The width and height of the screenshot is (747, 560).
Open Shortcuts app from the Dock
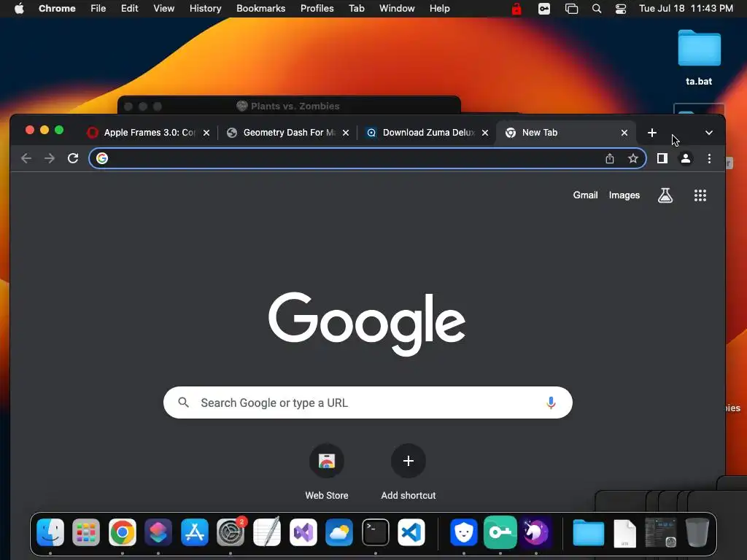[x=158, y=532]
